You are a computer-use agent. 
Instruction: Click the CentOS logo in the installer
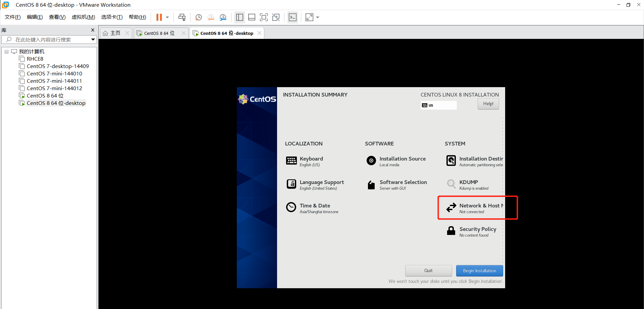click(x=257, y=99)
